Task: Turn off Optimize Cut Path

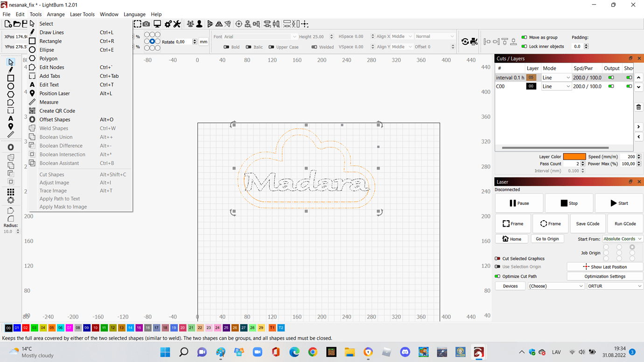Action: click(x=498, y=276)
